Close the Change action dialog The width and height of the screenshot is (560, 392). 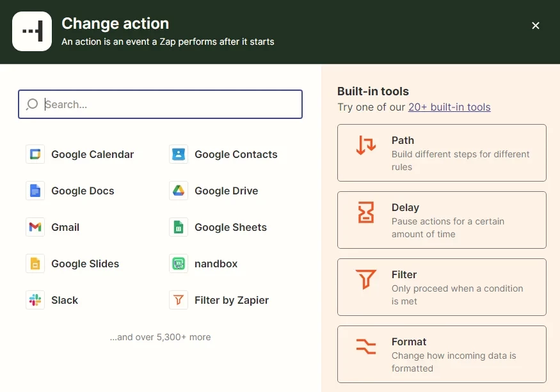(536, 26)
